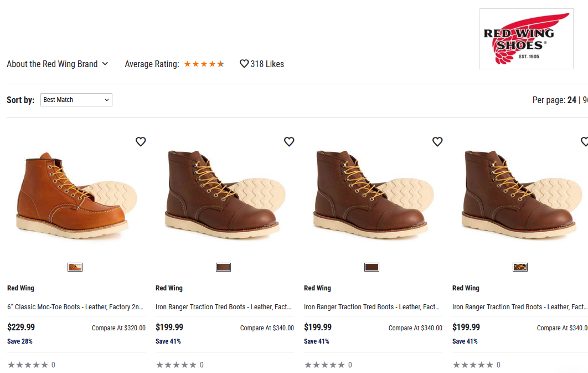Click rating stars under third product

[324, 365]
